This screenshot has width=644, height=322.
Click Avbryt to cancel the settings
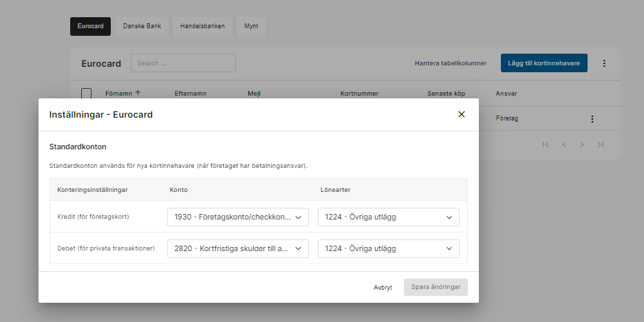click(383, 288)
